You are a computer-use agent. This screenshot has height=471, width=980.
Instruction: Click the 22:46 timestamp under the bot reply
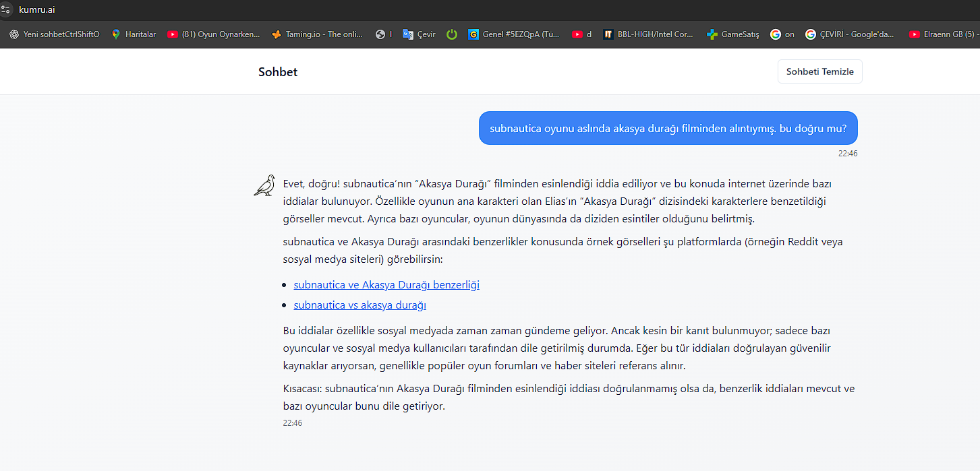pyautogui.click(x=293, y=423)
